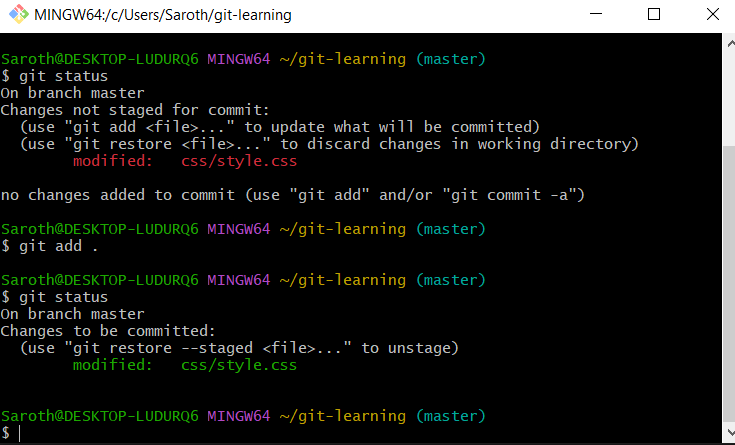The height and width of the screenshot is (445, 735).
Task: Click the 'git restore --staged <file>...' hint line
Action: point(239,348)
